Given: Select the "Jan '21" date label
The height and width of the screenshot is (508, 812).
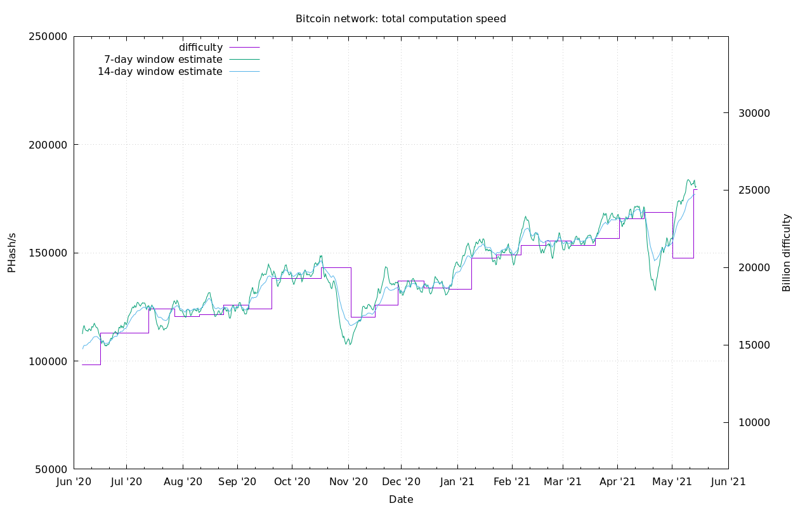Looking at the screenshot, I should [457, 482].
